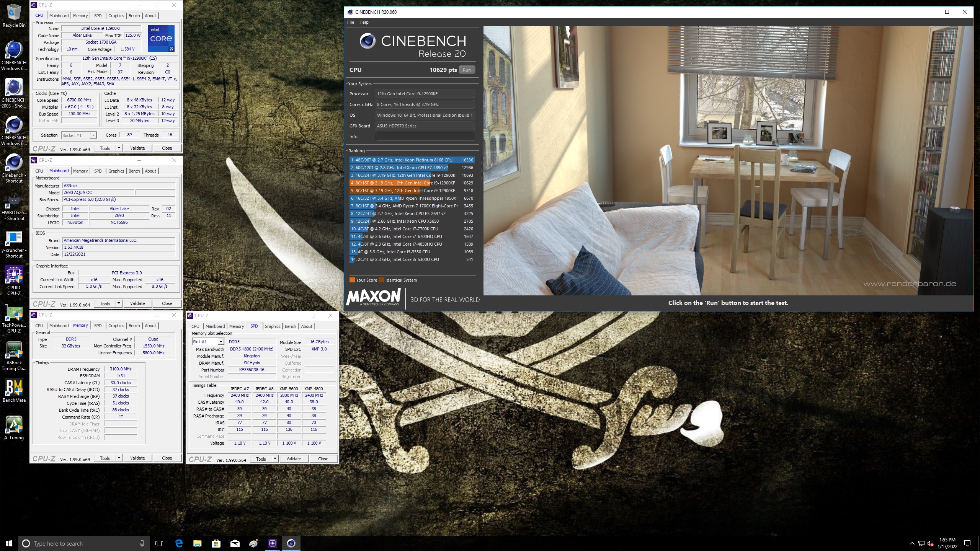Open Tools dropdown arrow in CPU-Z SPD window
980x551 pixels.
275,459
